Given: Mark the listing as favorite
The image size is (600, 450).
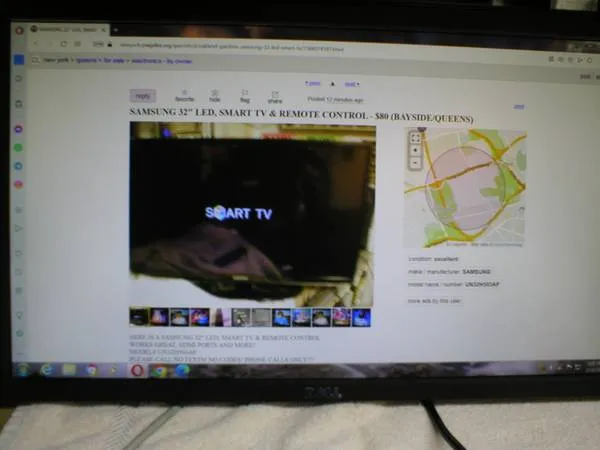Looking at the screenshot, I should [x=184, y=96].
